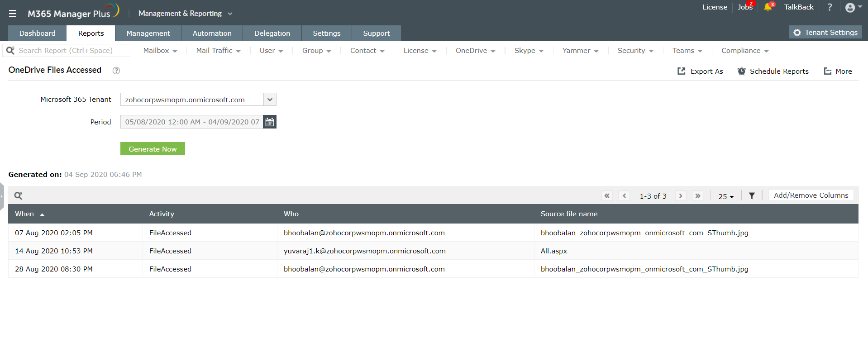
Task: Expand the Mail Traffic reports menu
Action: pyautogui.click(x=218, y=51)
